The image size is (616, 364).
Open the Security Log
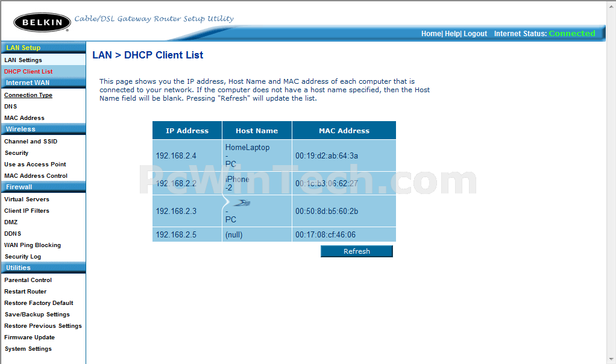pyautogui.click(x=23, y=256)
